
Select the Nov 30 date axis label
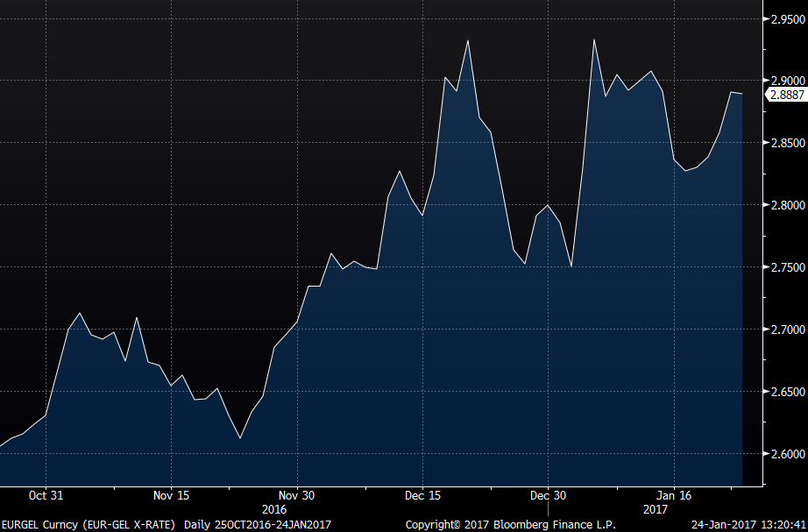[x=296, y=495]
